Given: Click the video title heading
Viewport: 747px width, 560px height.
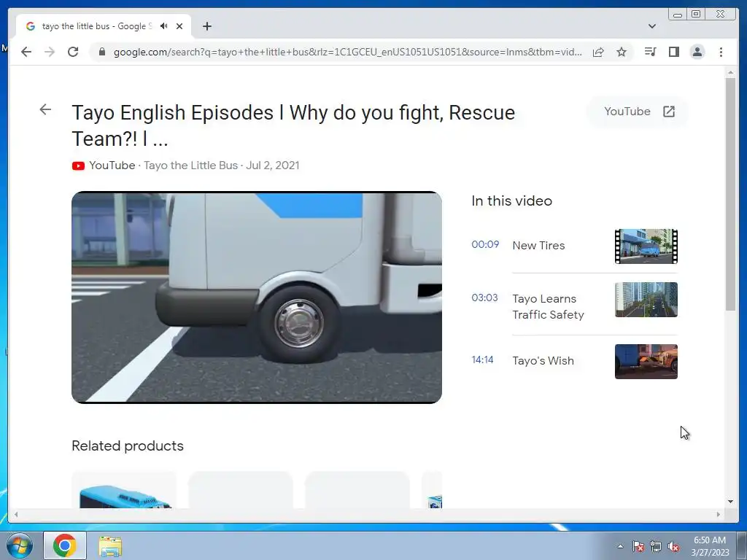Looking at the screenshot, I should coord(293,125).
